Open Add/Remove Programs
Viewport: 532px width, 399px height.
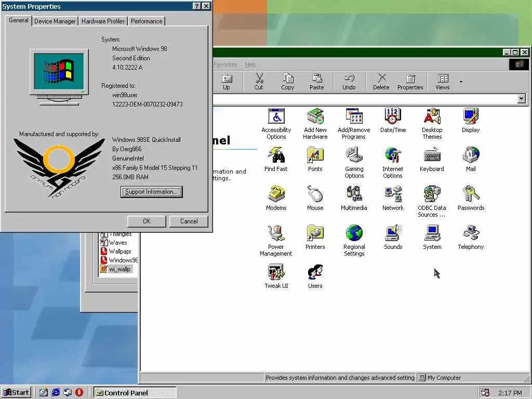click(x=354, y=124)
